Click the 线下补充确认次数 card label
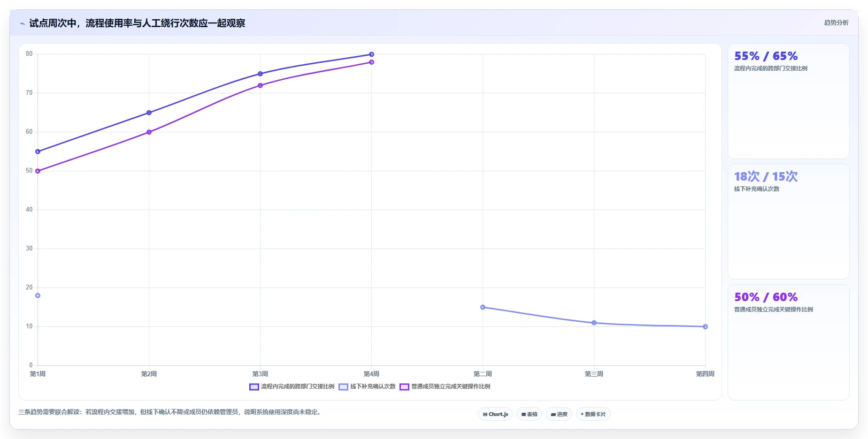 756,189
